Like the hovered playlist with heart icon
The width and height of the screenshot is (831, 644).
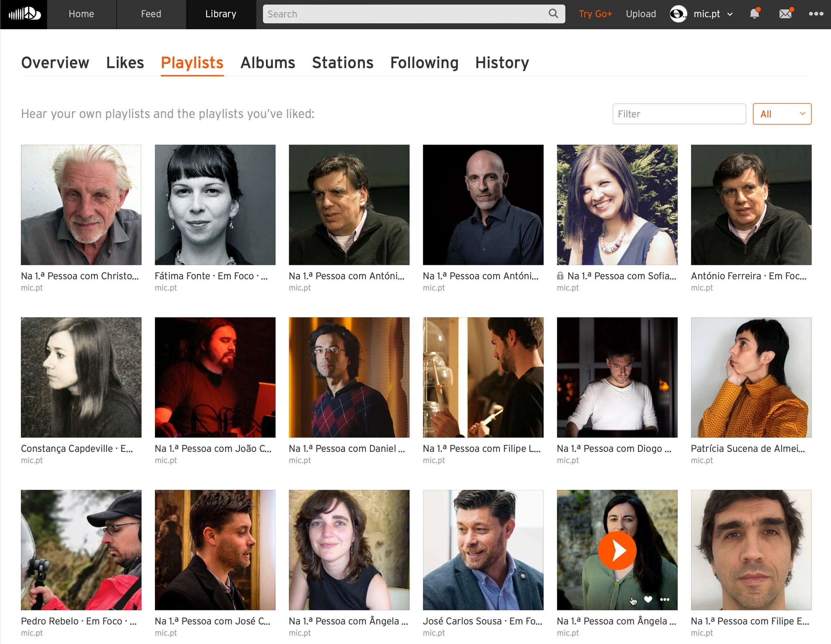point(648,599)
